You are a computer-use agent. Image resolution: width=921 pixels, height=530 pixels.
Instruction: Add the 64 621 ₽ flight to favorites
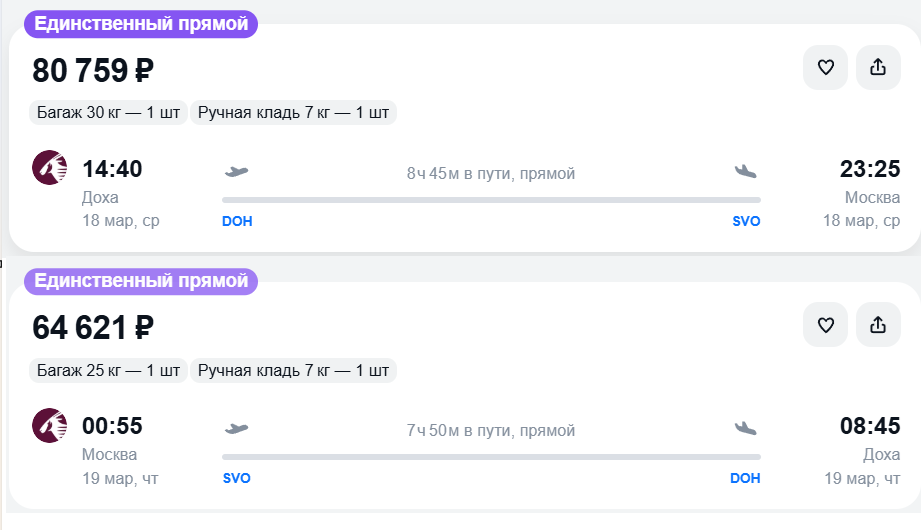pyautogui.click(x=825, y=325)
